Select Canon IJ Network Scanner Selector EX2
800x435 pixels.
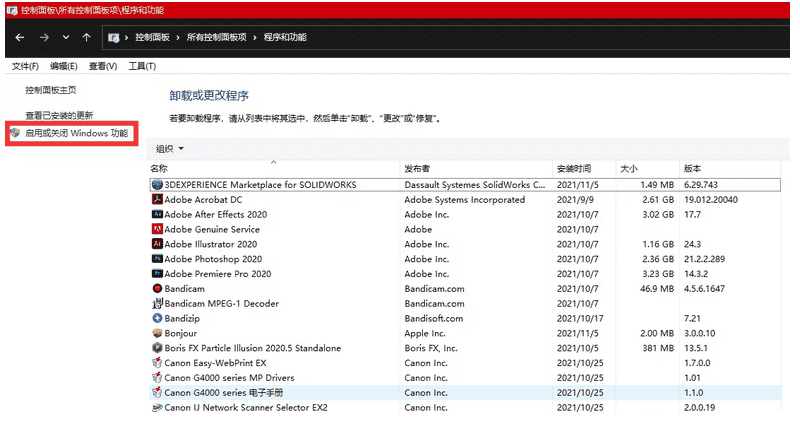246,407
